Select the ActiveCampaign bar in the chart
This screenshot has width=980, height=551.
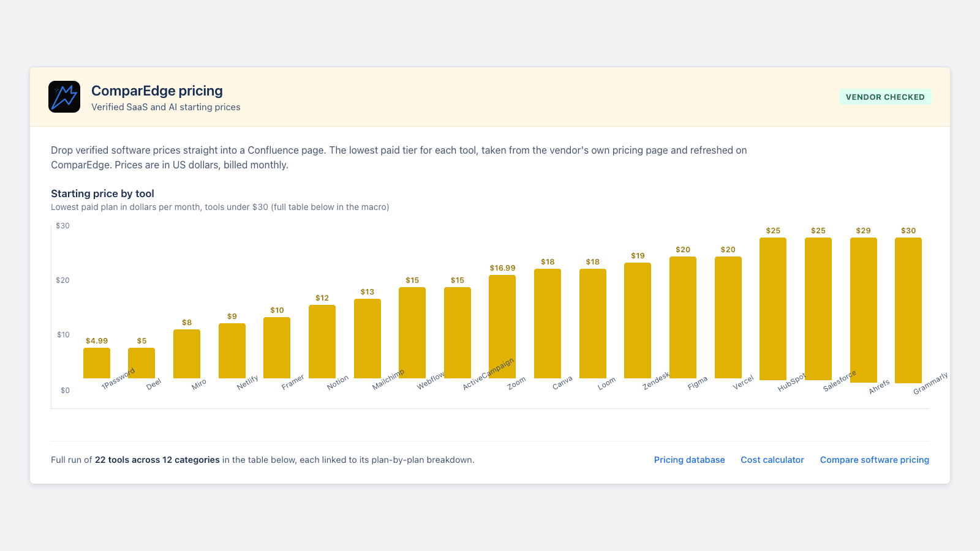click(458, 332)
